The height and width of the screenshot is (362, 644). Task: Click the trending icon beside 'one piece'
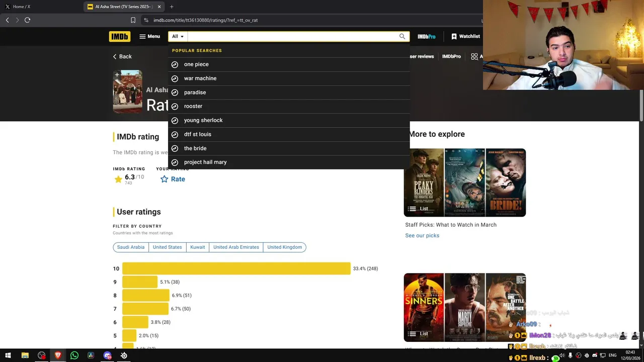point(175,64)
